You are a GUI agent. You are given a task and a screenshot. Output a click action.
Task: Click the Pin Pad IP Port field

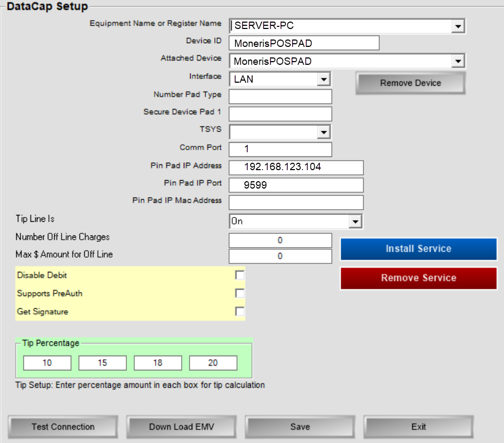point(296,185)
